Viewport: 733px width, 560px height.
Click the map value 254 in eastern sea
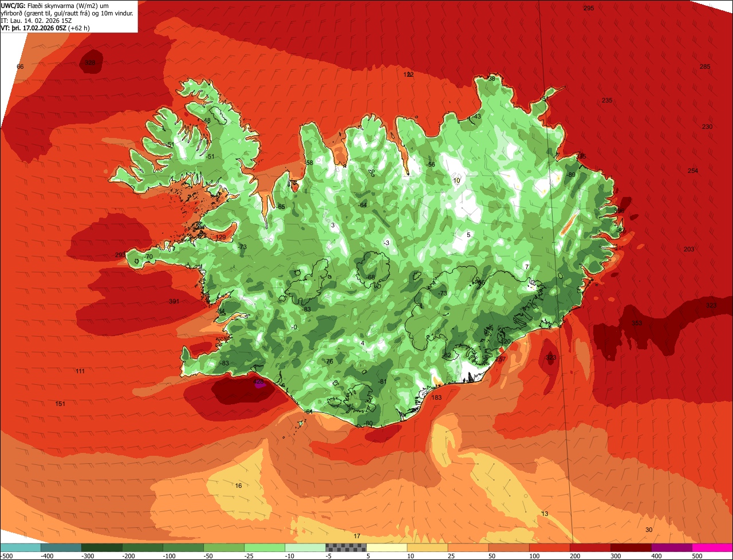click(x=693, y=171)
